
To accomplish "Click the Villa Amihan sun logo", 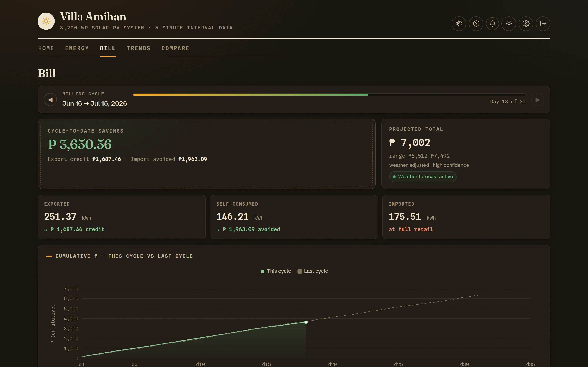I will (x=46, y=21).
